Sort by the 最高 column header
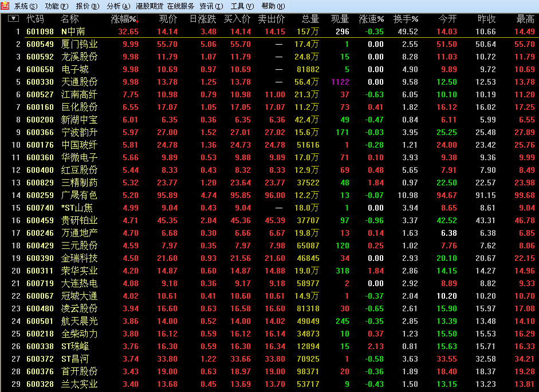The height and width of the screenshot is (392, 539). (526, 19)
